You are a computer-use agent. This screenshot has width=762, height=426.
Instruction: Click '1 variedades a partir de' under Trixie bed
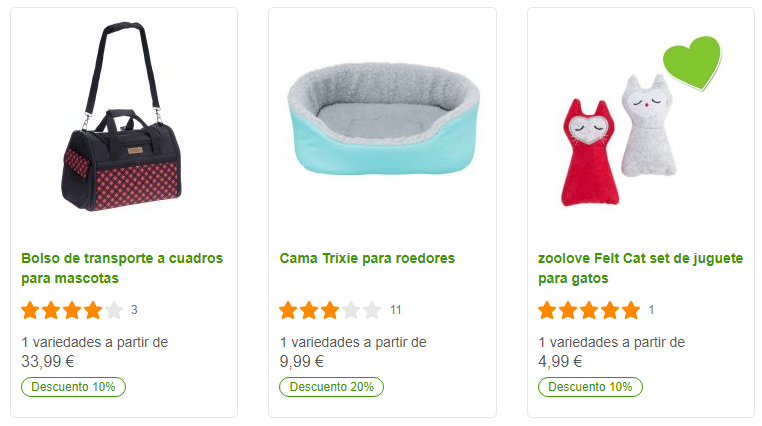tap(353, 342)
